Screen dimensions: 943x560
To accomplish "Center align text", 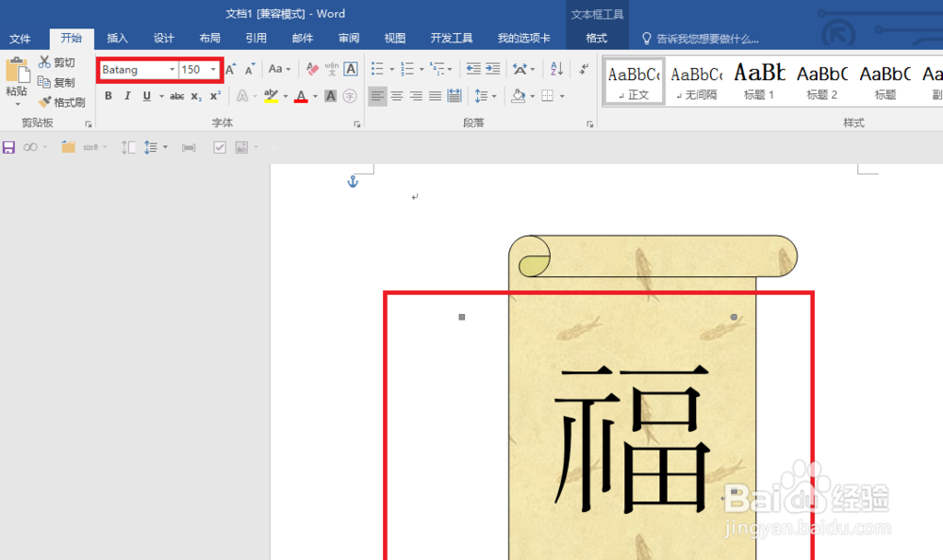I will coord(397,96).
